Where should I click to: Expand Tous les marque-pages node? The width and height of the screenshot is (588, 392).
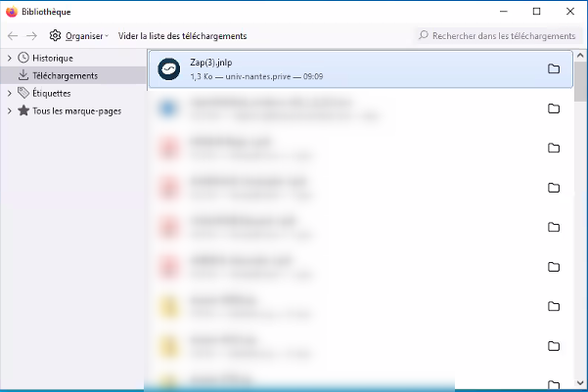(x=9, y=110)
